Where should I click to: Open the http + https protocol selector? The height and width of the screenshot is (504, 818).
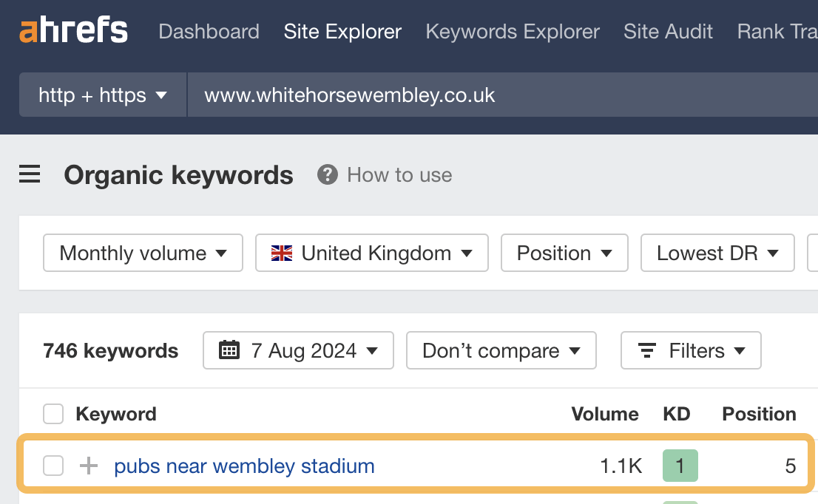(x=102, y=95)
